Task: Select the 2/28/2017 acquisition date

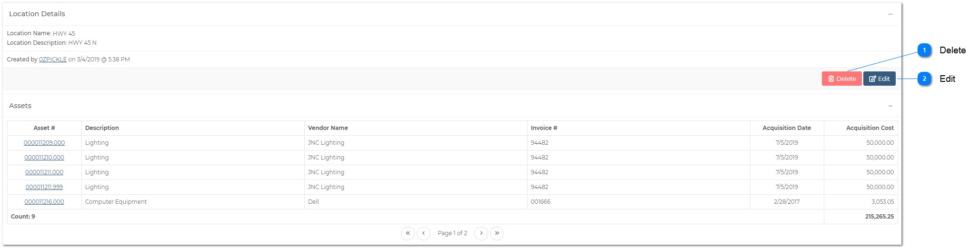Action: [787, 201]
